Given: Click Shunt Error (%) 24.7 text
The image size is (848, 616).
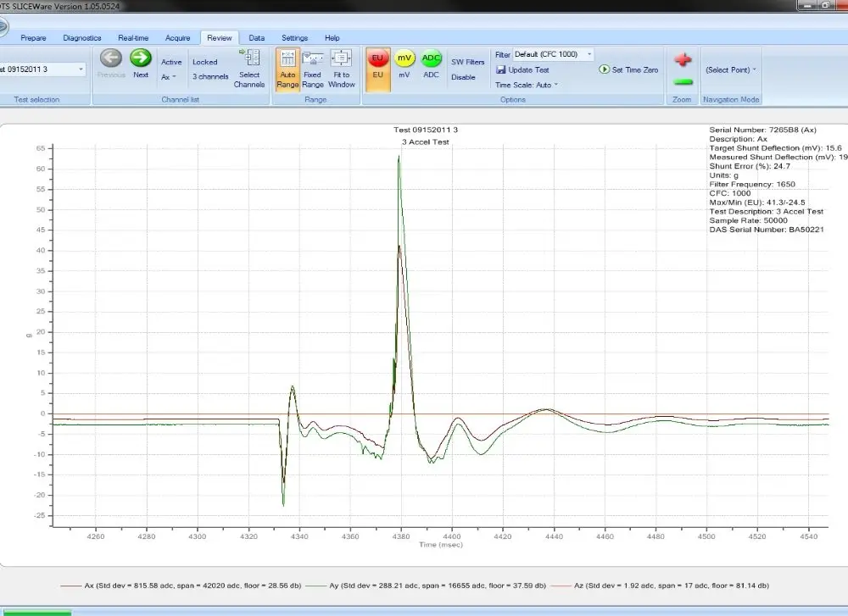Looking at the screenshot, I should [x=750, y=166].
